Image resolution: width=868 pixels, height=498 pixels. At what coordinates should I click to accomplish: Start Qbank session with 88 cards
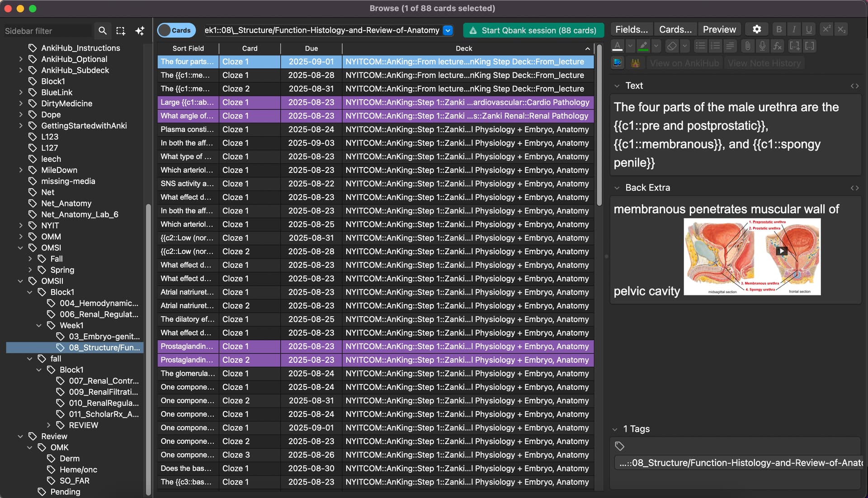[533, 30]
